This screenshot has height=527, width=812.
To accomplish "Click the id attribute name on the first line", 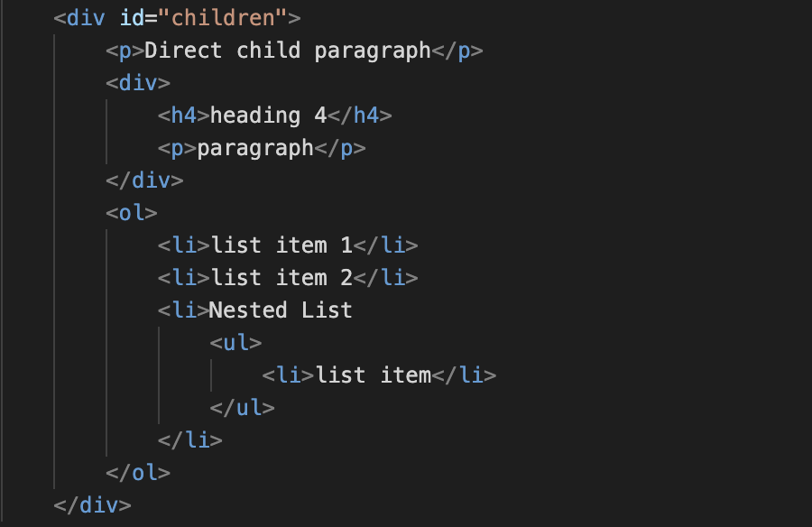I will point(132,18).
